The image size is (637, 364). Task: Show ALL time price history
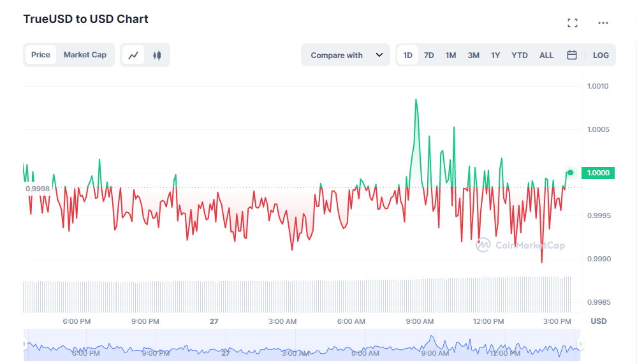tap(546, 55)
